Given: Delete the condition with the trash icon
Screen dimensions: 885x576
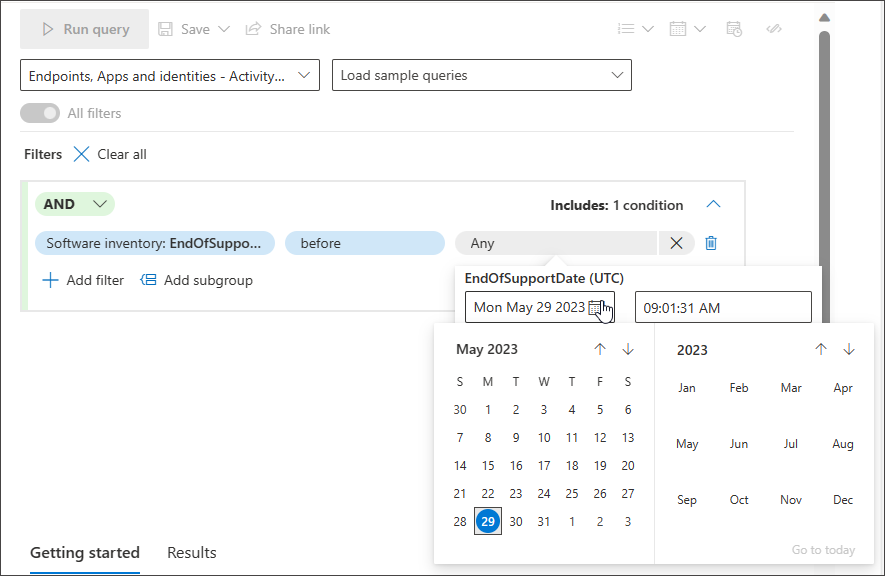Looking at the screenshot, I should [711, 243].
